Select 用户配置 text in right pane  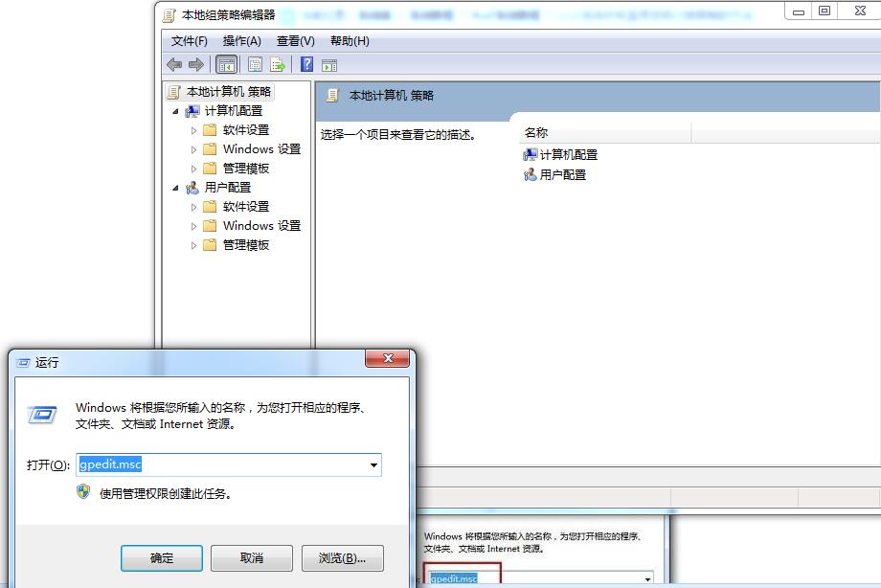[563, 175]
